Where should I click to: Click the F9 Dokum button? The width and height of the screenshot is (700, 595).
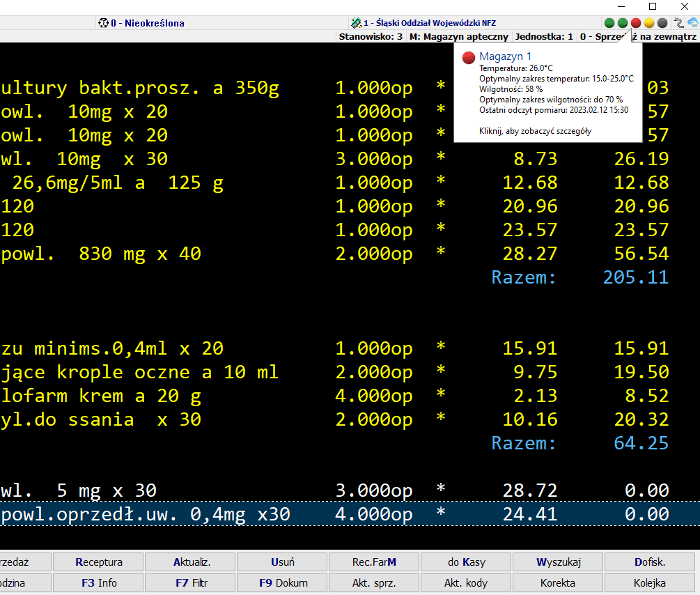coord(283,583)
